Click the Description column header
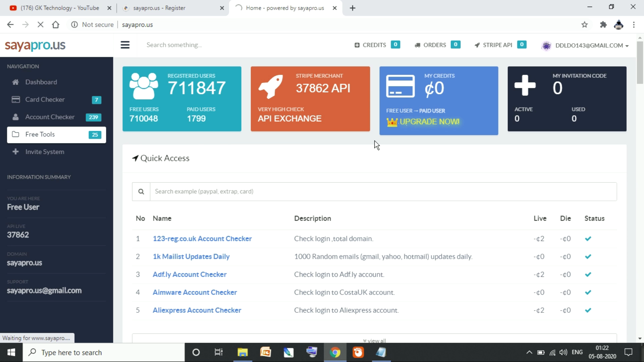Viewport: 644px width, 362px height. pos(313,219)
